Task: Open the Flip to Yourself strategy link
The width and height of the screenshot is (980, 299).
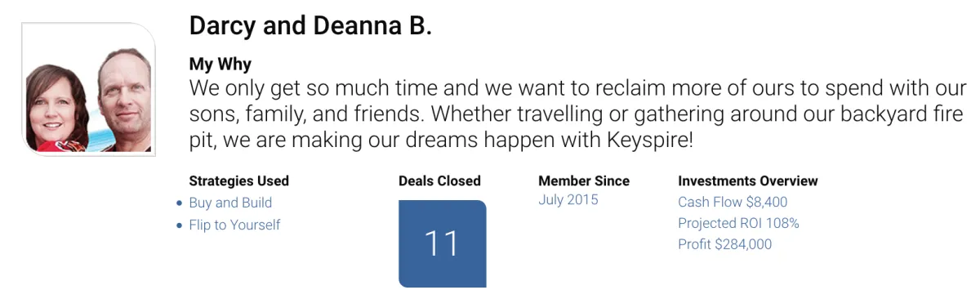Action: (x=234, y=225)
